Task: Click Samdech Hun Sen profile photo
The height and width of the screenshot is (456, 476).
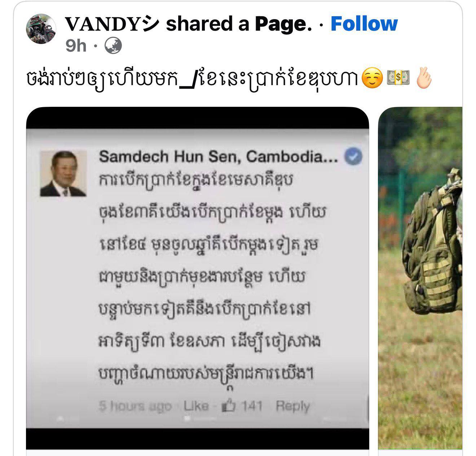Action: pos(63,174)
